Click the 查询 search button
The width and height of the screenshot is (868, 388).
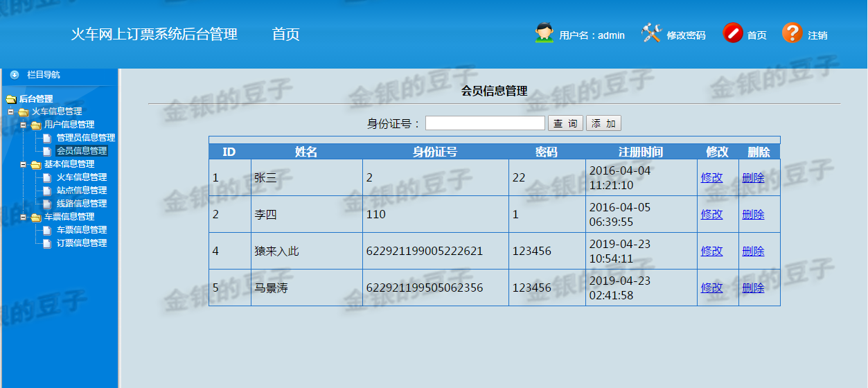coord(565,123)
